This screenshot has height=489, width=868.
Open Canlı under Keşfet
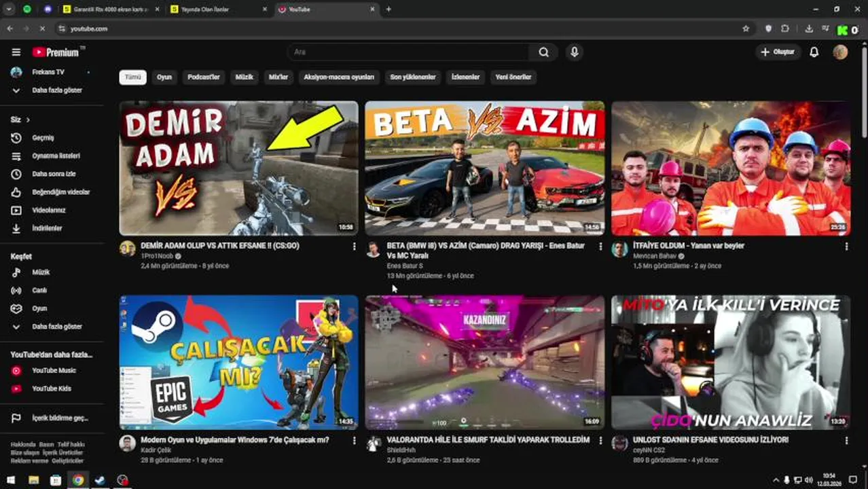[52, 290]
